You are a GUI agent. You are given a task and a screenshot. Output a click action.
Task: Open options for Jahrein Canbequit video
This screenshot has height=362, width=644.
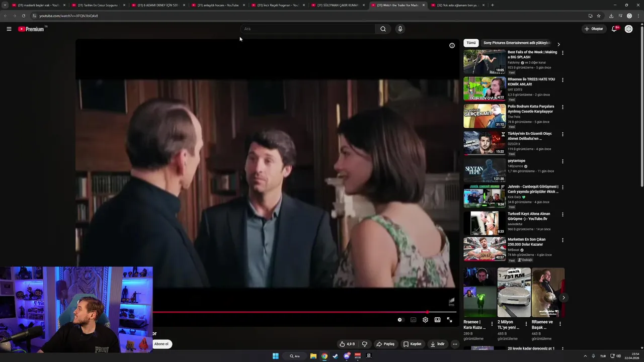point(562,187)
